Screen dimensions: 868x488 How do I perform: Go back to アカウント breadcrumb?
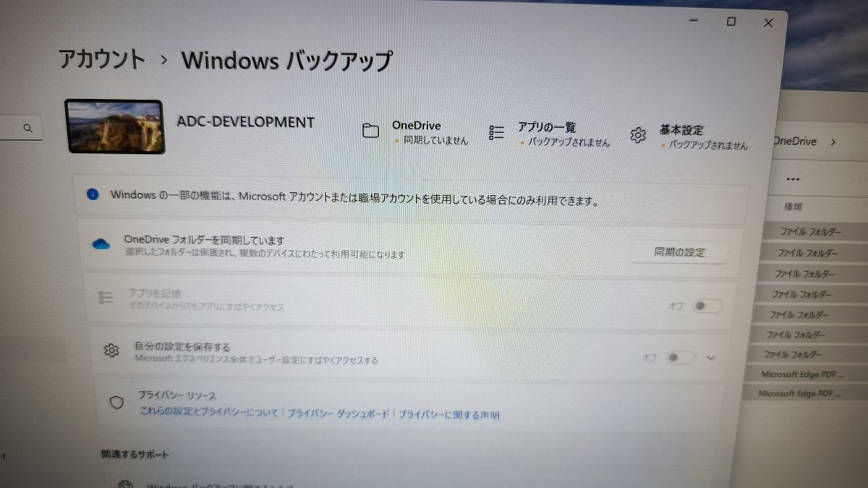102,59
